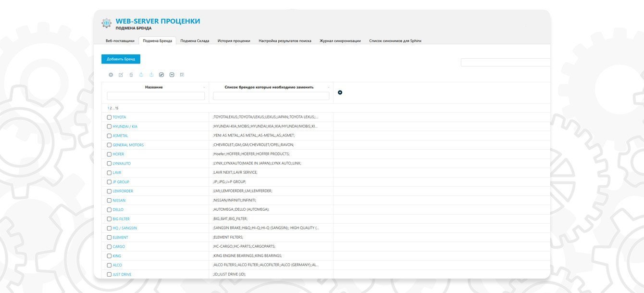This screenshot has width=644, height=293.
Task: Click the Добавить Бренд button
Action: [x=121, y=59]
